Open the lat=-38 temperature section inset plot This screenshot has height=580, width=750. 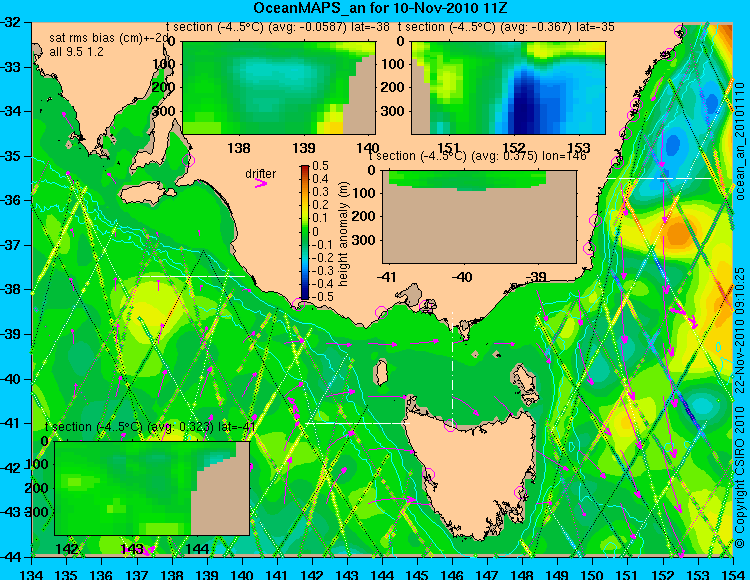tap(279, 88)
